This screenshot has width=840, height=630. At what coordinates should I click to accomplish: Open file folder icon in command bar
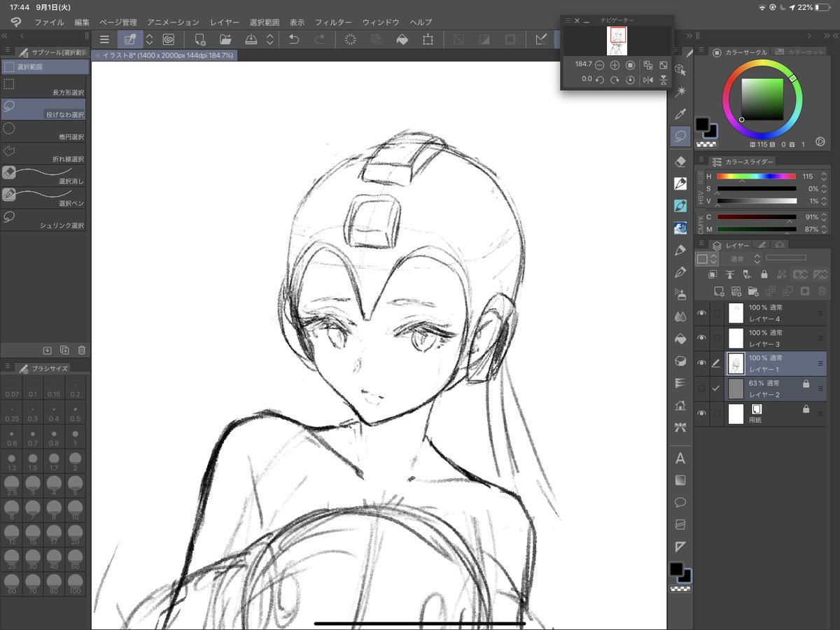point(225,40)
